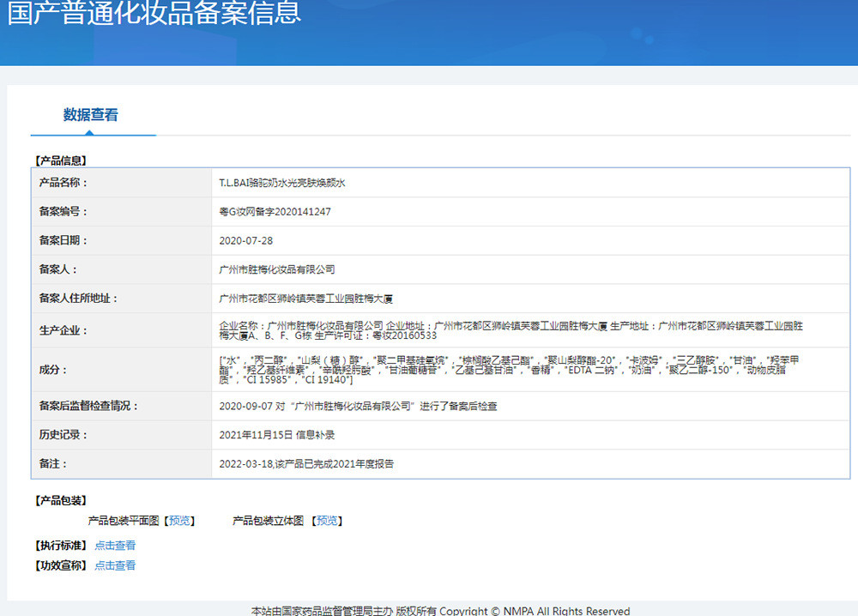Select remark 2022-03-18,该产品已完成2021年度报告
The height and width of the screenshot is (616, 858).
click(x=306, y=464)
